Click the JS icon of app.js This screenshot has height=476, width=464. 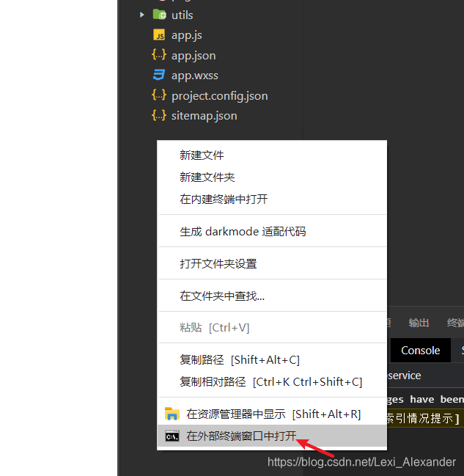click(159, 35)
